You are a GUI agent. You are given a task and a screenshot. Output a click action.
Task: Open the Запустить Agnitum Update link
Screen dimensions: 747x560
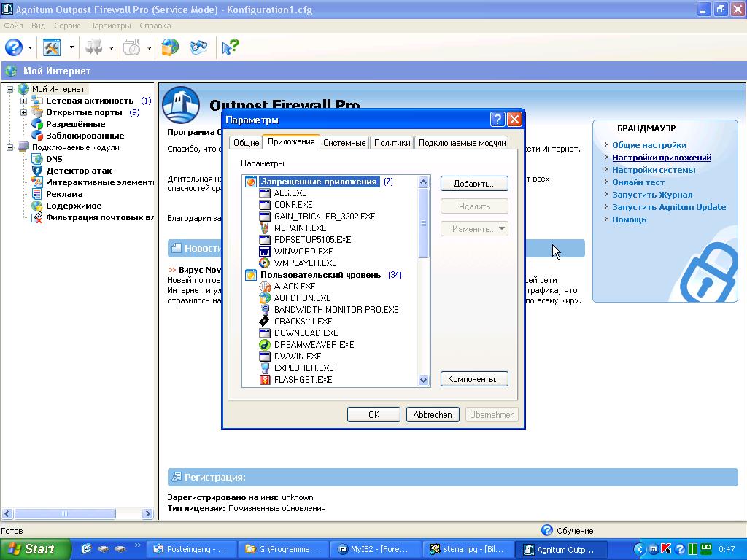coord(669,207)
